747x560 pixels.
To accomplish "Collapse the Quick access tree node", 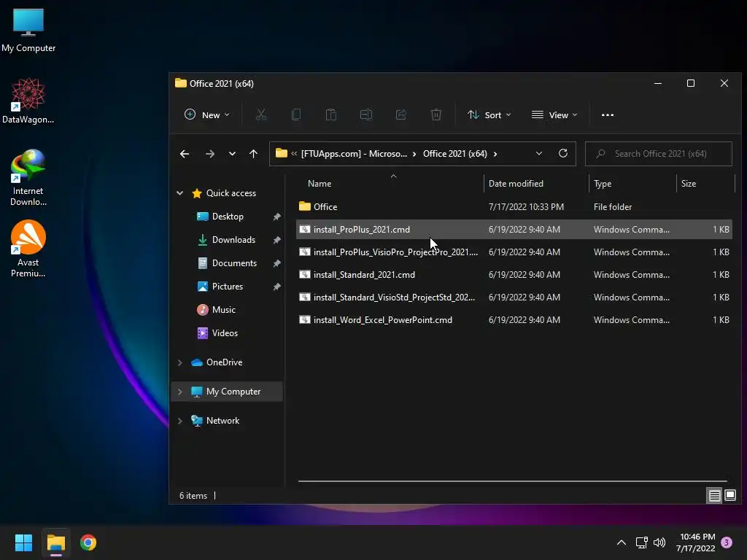I will (179, 192).
